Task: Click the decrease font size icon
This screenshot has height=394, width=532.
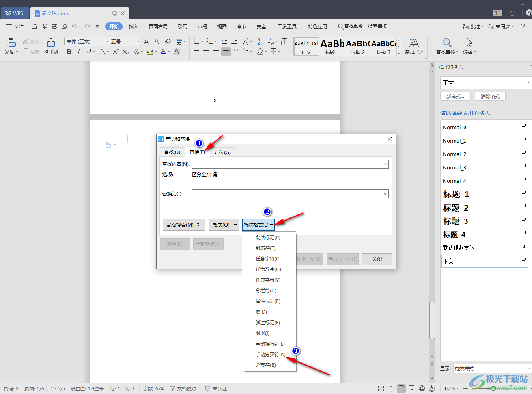Action: pyautogui.click(x=157, y=41)
